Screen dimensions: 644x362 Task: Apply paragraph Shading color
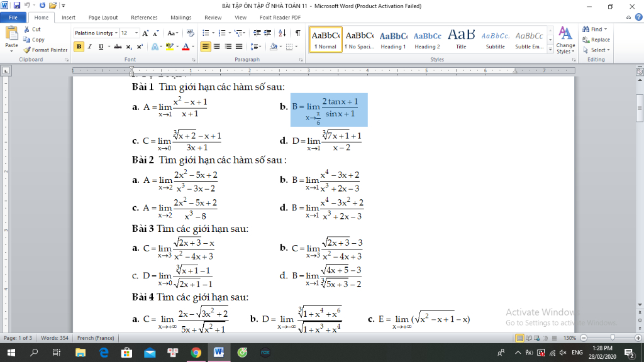pyautogui.click(x=273, y=47)
